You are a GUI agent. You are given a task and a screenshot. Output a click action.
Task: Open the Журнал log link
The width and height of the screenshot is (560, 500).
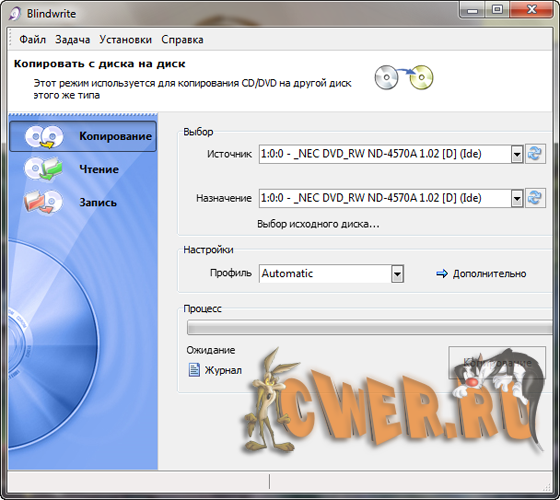click(223, 370)
